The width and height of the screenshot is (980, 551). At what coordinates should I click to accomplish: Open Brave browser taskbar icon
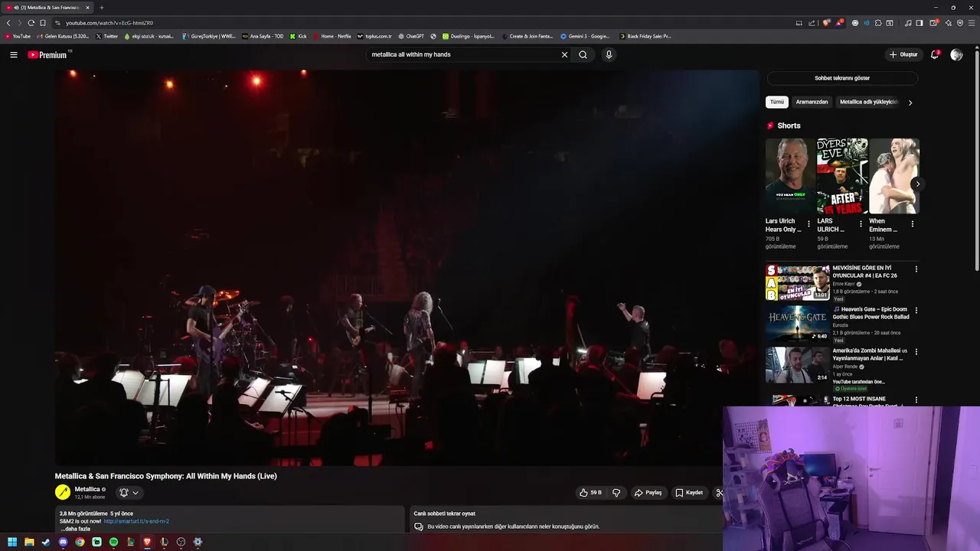click(x=147, y=543)
